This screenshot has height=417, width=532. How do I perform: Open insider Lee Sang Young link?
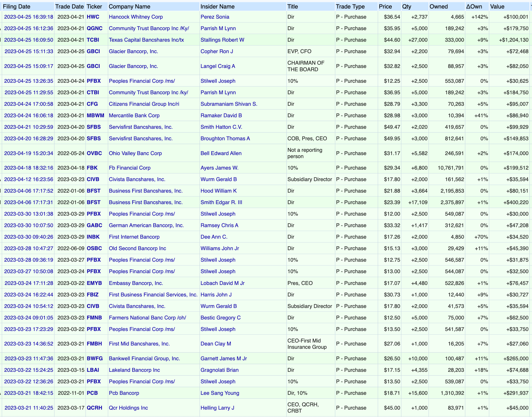[x=220, y=393]
